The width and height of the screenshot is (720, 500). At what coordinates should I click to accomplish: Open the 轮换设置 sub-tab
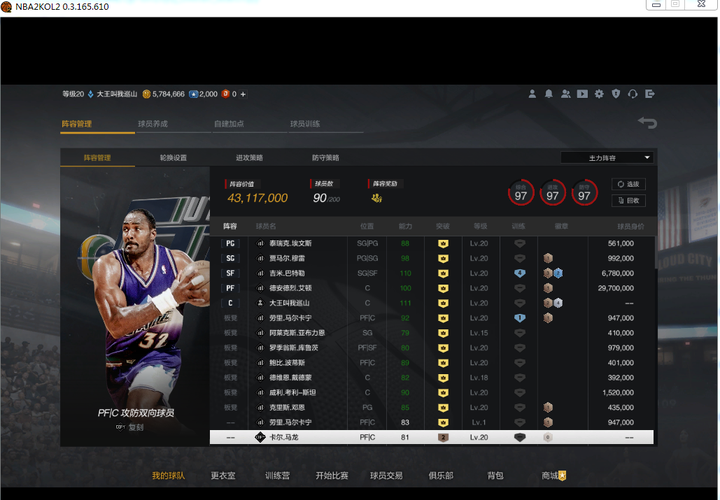173,158
